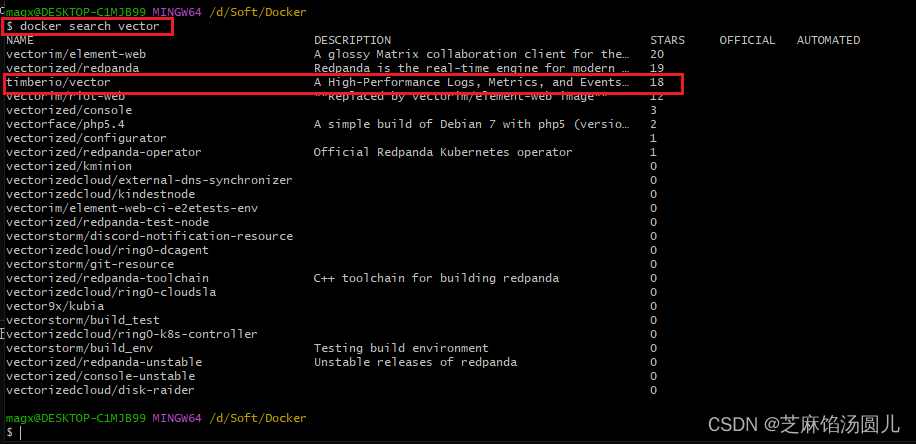Click 'Redpanda is the real-time engine' description
Viewport: 916px width, 444px height.
coord(472,68)
